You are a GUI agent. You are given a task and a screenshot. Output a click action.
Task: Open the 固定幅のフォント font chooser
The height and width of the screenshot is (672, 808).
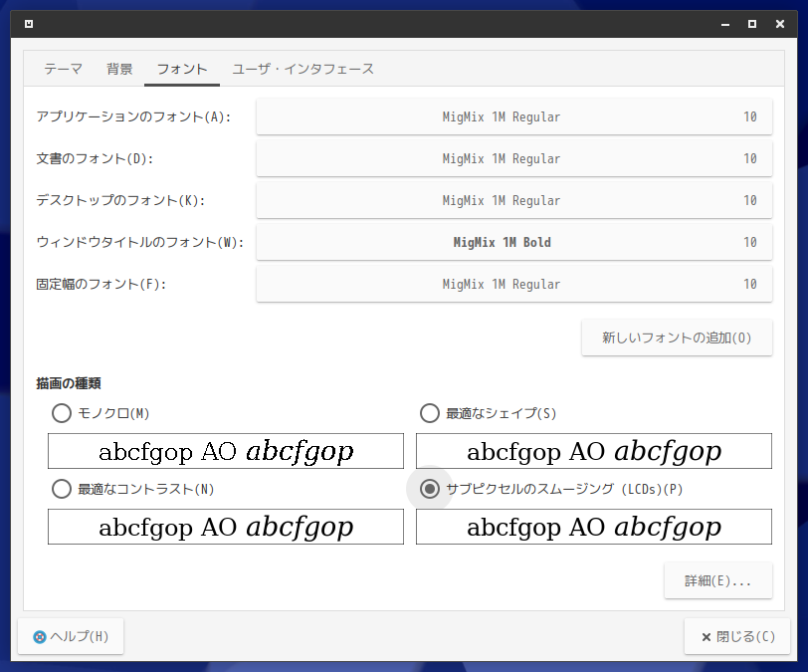click(x=513, y=284)
